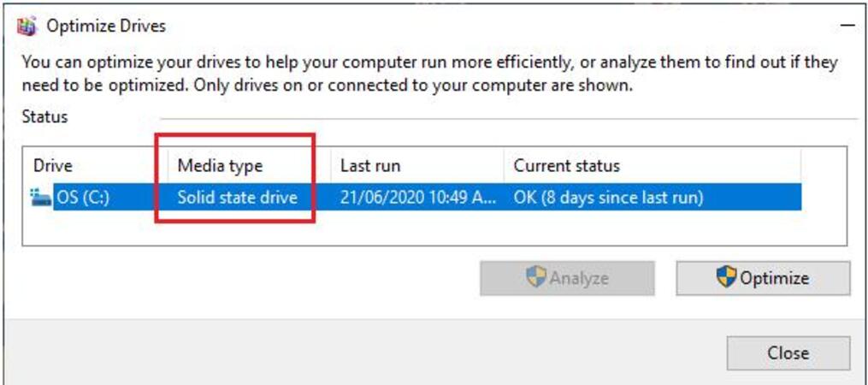Minimize the Optimize Drives window

847,26
